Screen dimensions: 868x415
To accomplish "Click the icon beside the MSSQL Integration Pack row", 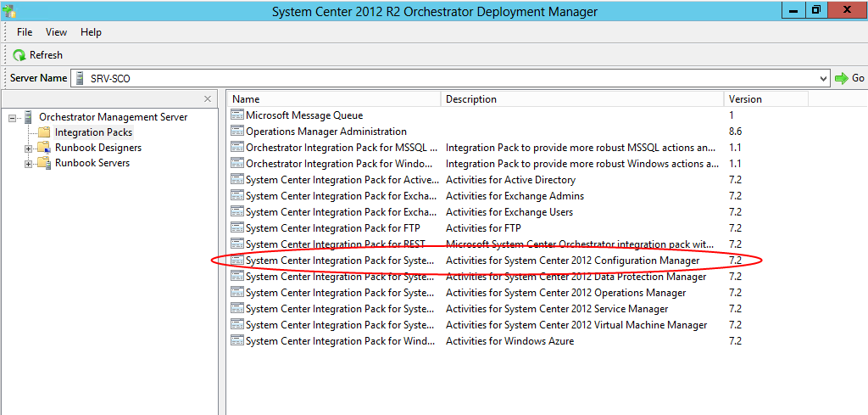I will 237,148.
